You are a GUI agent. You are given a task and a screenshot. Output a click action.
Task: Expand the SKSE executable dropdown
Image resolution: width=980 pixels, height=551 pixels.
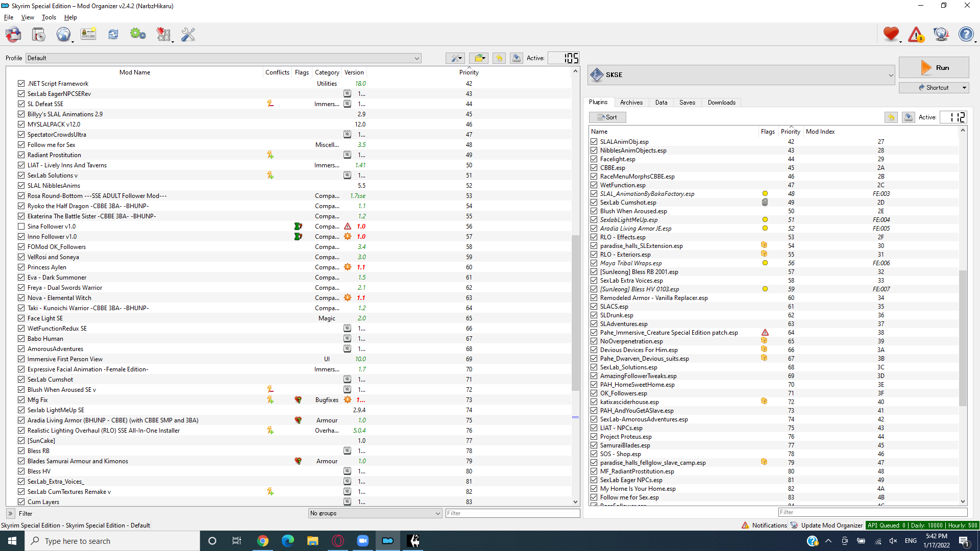click(x=741, y=75)
